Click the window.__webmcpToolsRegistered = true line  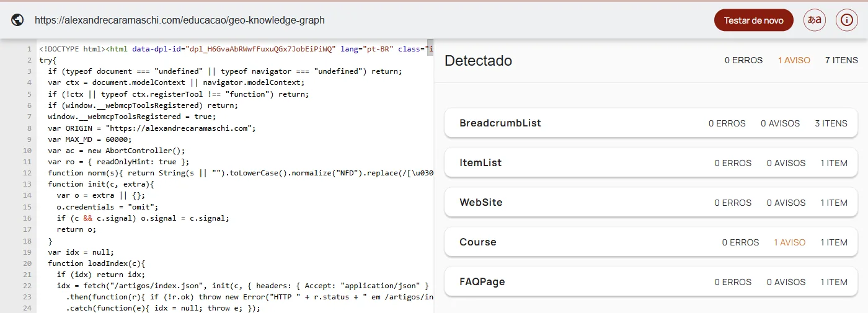tap(131, 117)
